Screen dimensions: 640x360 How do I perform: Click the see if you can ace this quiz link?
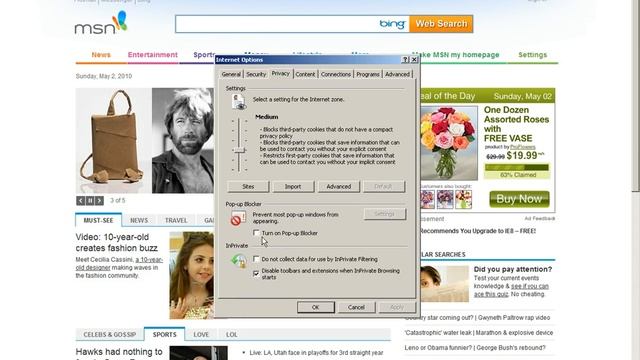[511, 290]
